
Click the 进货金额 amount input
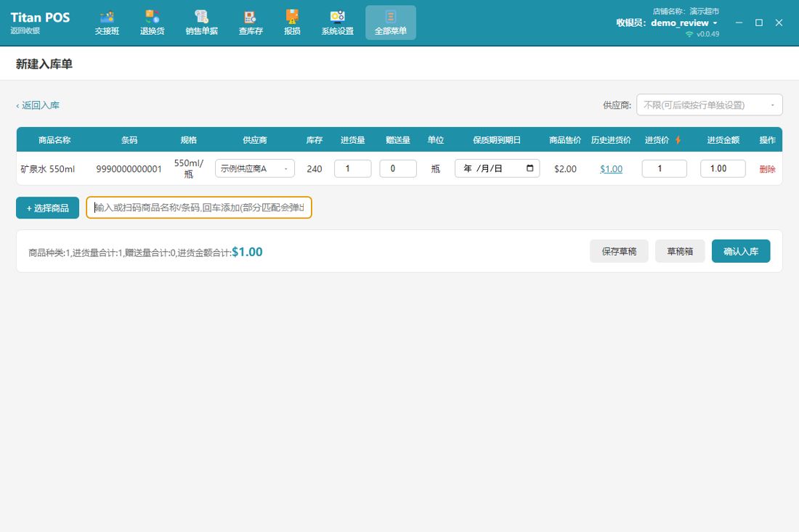[x=723, y=168]
